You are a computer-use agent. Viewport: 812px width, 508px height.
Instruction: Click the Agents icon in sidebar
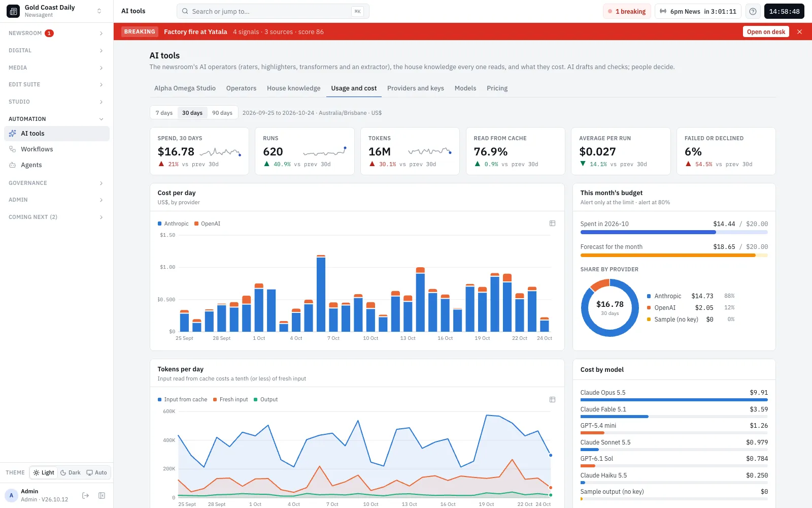click(13, 165)
